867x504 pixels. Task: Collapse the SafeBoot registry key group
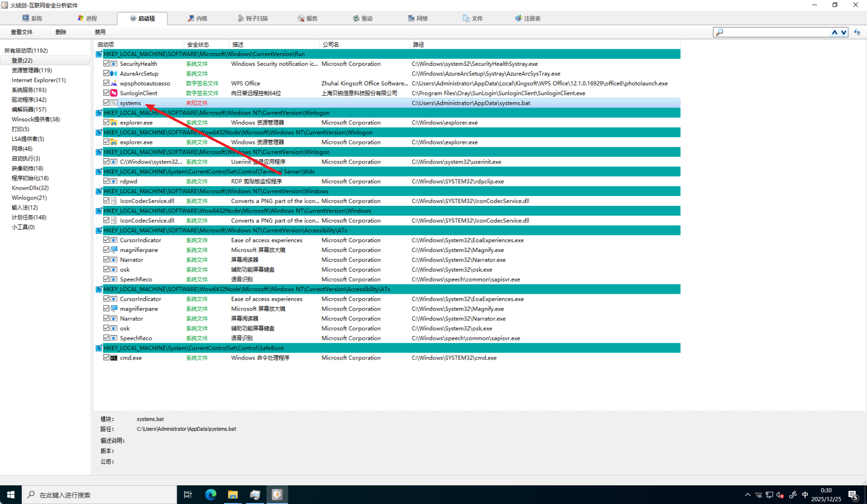99,348
